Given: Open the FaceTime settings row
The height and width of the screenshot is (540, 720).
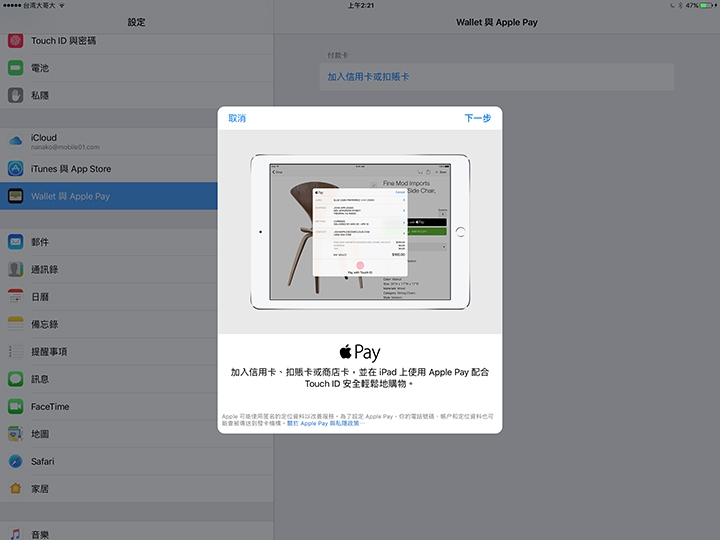Looking at the screenshot, I should pyautogui.click(x=109, y=406).
